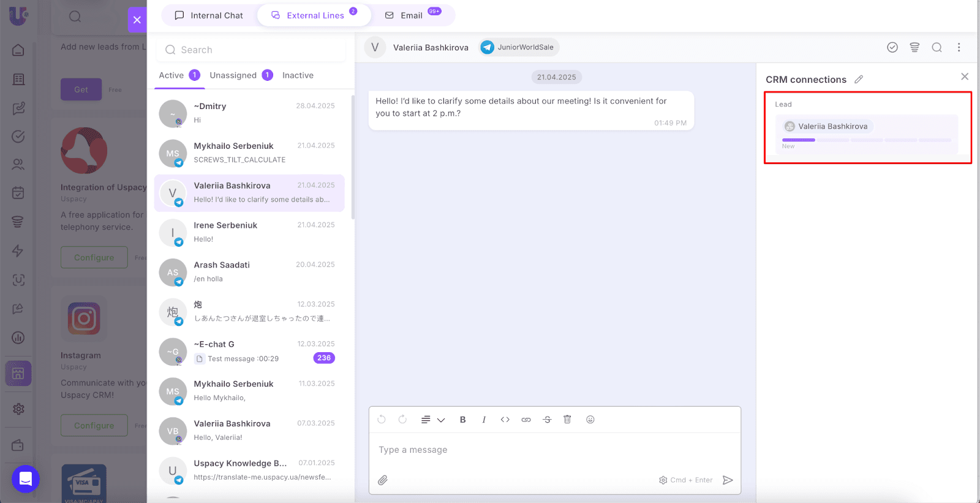Open the three-dot more options menu
Screen dimensions: 980x503
coord(959,47)
